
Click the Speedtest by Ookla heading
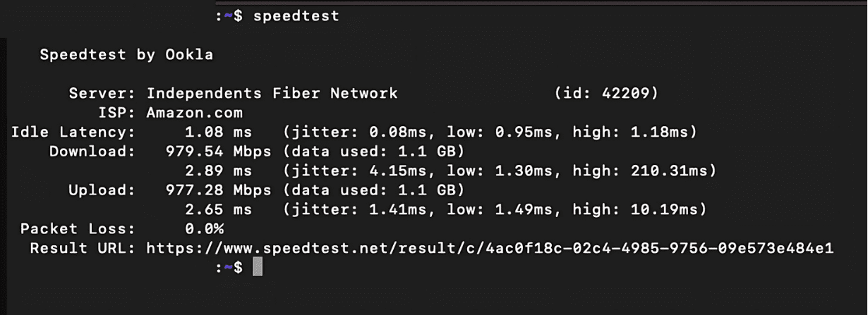[x=126, y=55]
